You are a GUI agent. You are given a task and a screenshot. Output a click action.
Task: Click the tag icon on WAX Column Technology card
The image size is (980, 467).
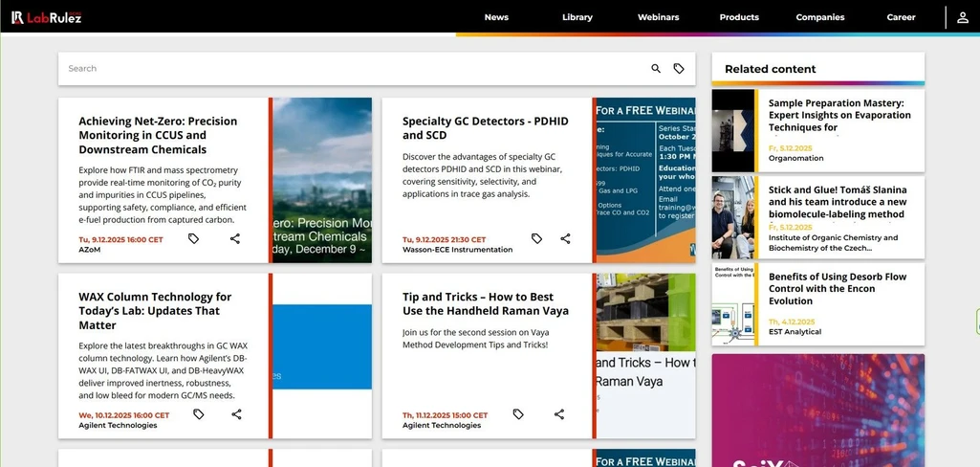[199, 414]
